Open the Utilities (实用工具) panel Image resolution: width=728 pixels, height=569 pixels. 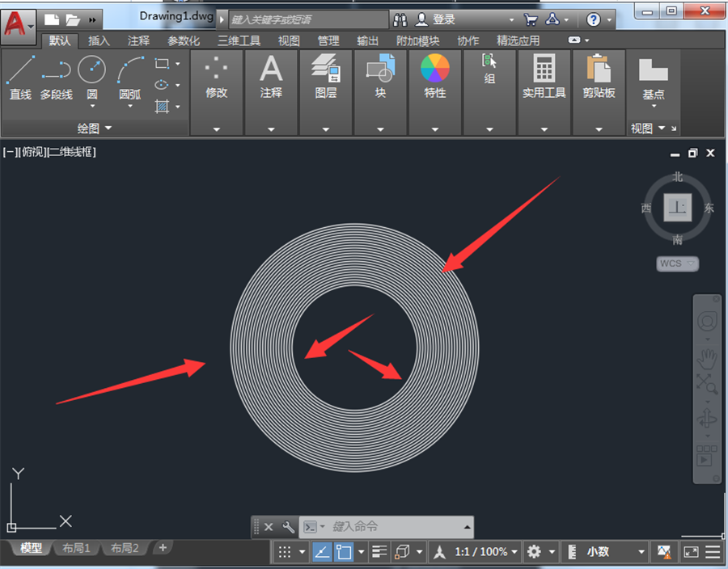pos(544,92)
